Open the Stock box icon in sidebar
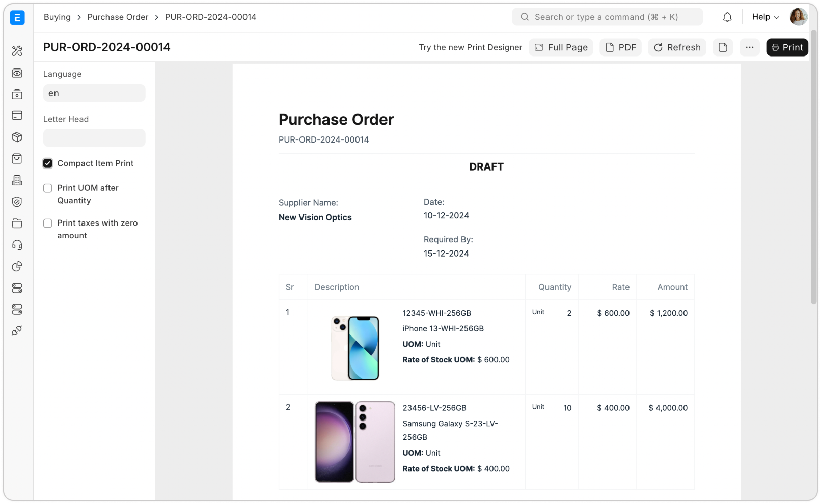Image resolution: width=821 pixels, height=504 pixels. (17, 137)
